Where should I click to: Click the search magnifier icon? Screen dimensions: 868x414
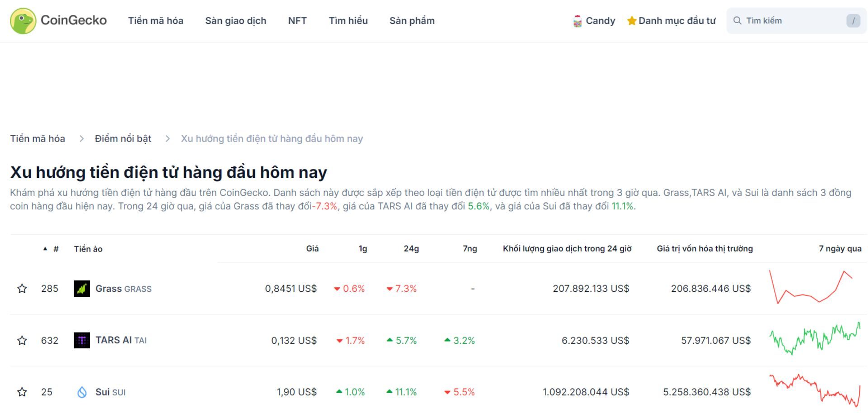click(738, 20)
